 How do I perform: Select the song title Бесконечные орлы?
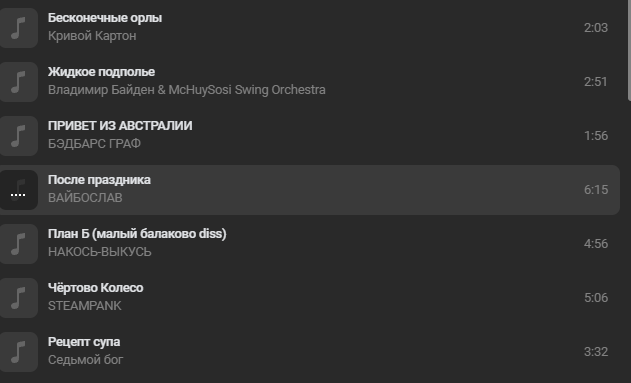(105, 18)
